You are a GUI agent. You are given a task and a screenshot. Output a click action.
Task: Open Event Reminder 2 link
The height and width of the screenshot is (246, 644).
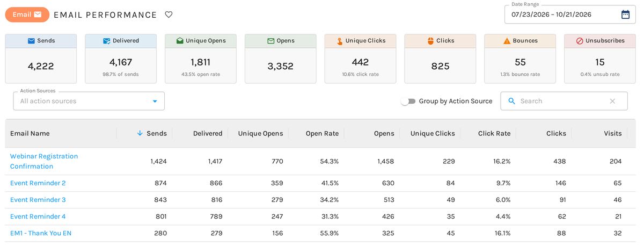(x=38, y=183)
